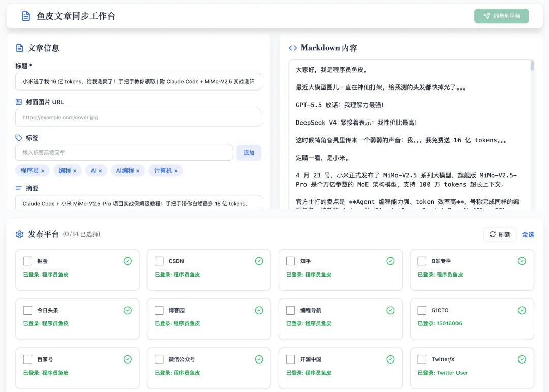
Task: Click the green status checkmark on 百家号 card
Action: click(x=128, y=359)
